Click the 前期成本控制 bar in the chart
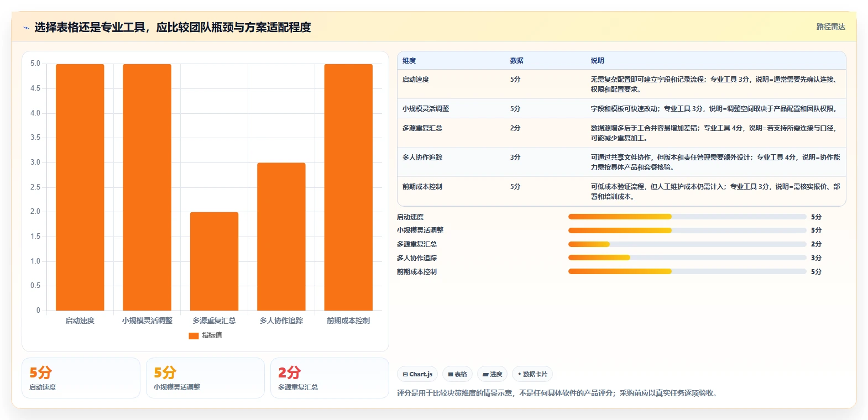The image size is (868, 420). pyautogui.click(x=348, y=187)
